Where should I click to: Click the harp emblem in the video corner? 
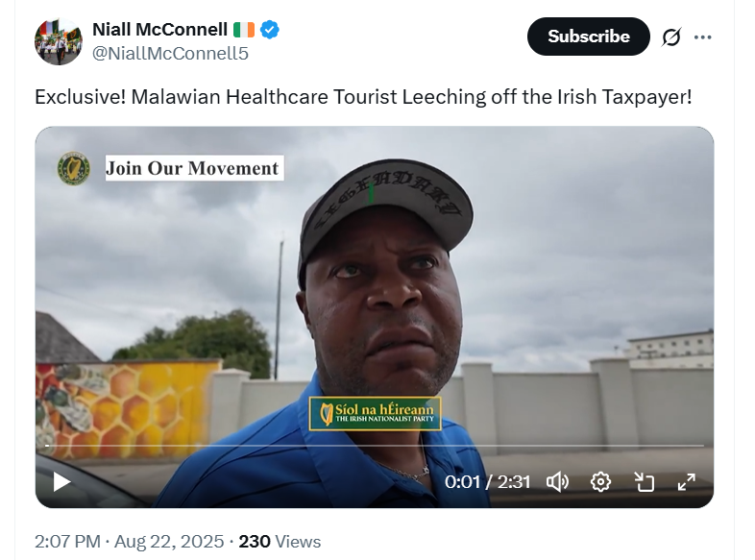click(x=74, y=168)
